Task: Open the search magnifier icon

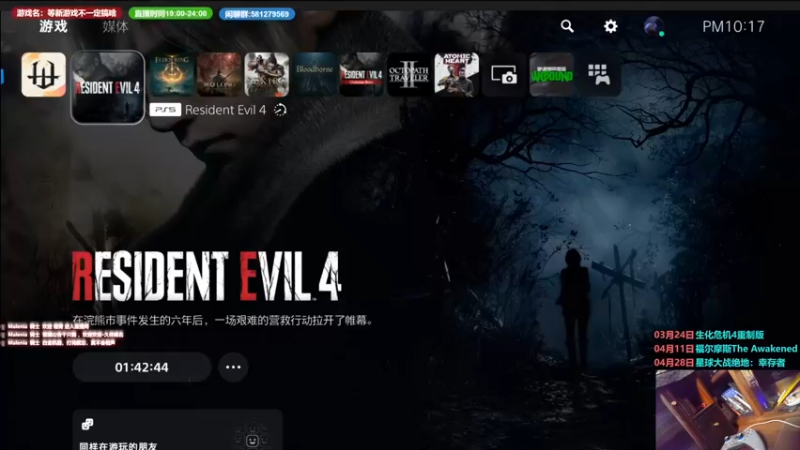Action: [x=567, y=26]
